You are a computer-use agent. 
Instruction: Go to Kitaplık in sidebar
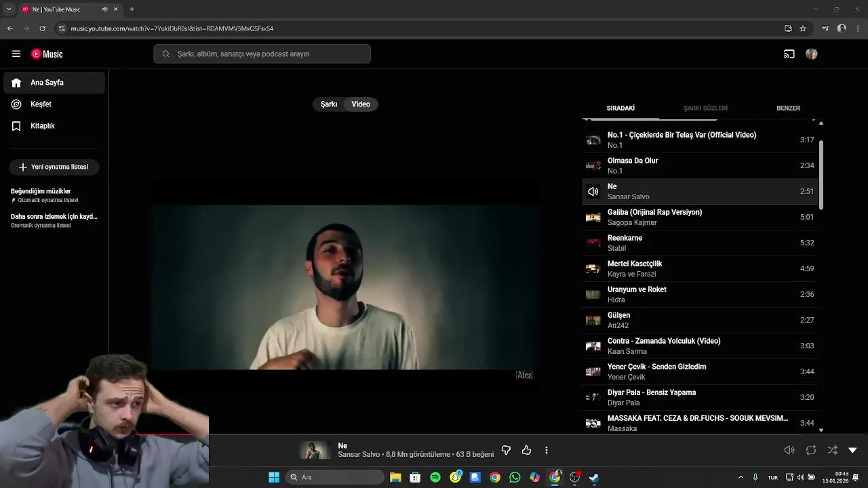(54, 126)
